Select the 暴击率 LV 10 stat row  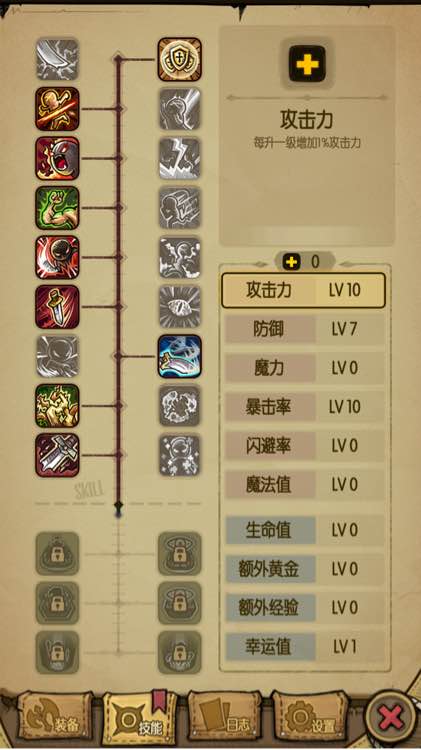[305, 407]
